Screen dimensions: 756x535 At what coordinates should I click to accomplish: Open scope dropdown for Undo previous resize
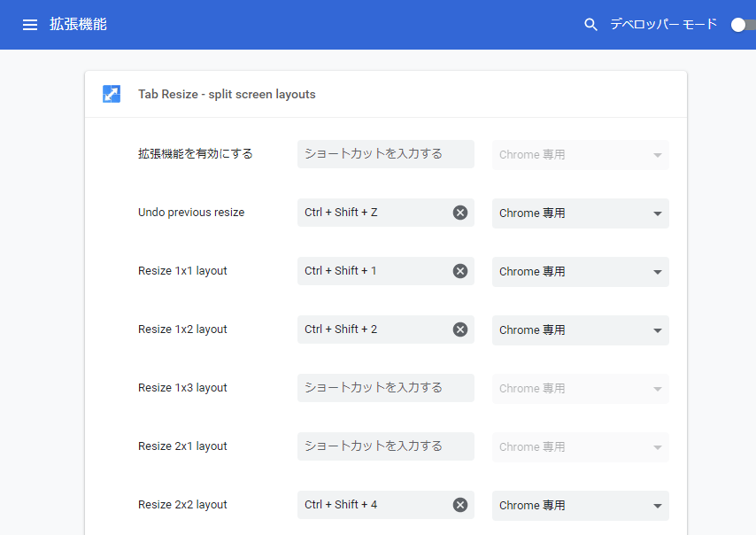581,213
